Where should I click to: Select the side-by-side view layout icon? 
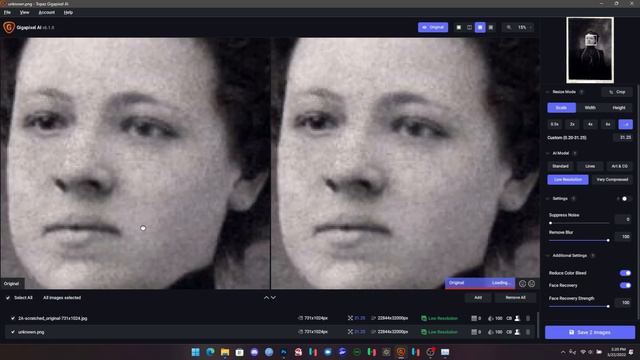point(480,27)
